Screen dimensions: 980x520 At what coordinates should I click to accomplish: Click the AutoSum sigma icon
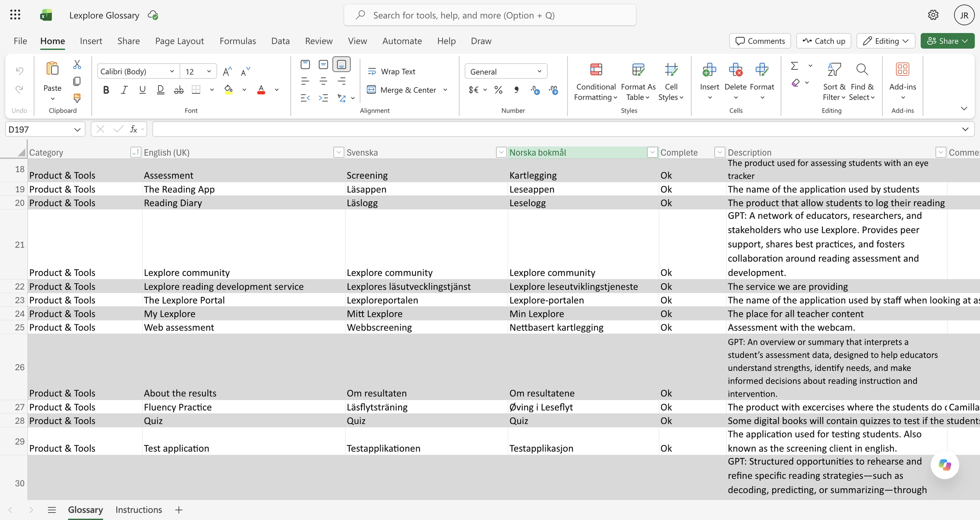point(795,65)
